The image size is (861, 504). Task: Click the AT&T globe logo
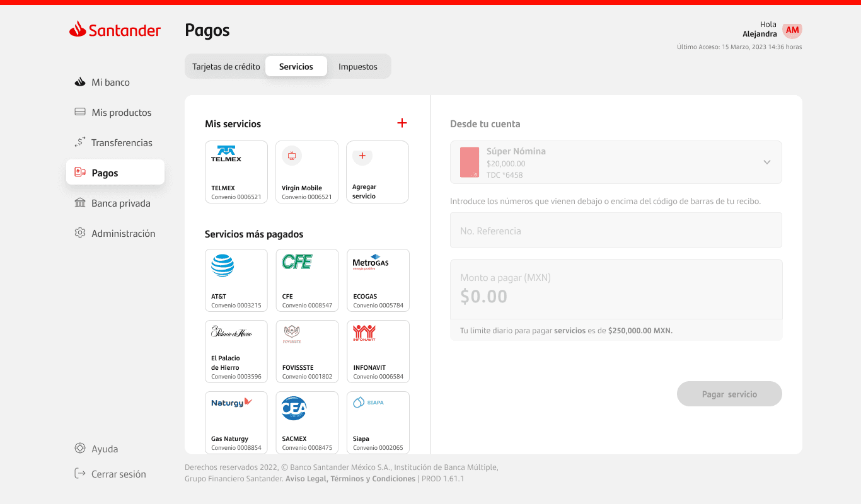click(x=222, y=265)
